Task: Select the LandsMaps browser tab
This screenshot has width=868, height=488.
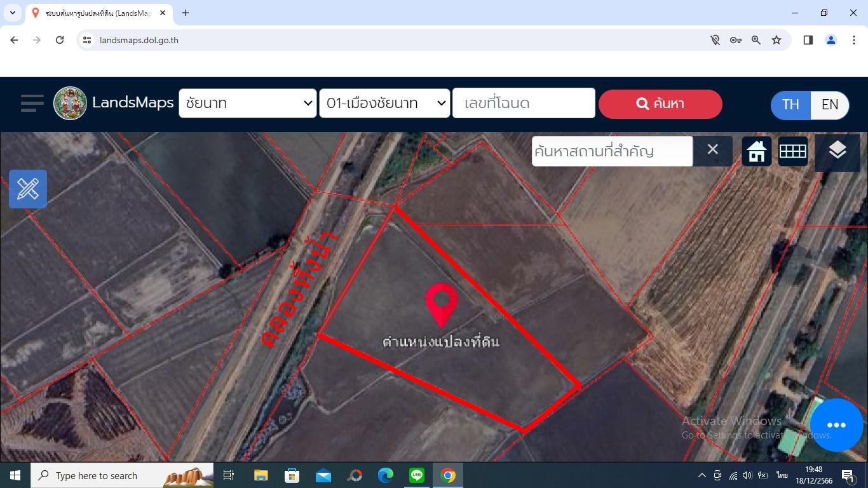Action: (x=98, y=13)
